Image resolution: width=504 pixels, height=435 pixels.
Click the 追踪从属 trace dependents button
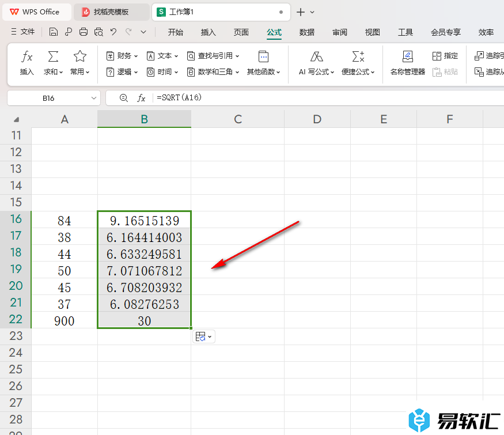click(489, 71)
